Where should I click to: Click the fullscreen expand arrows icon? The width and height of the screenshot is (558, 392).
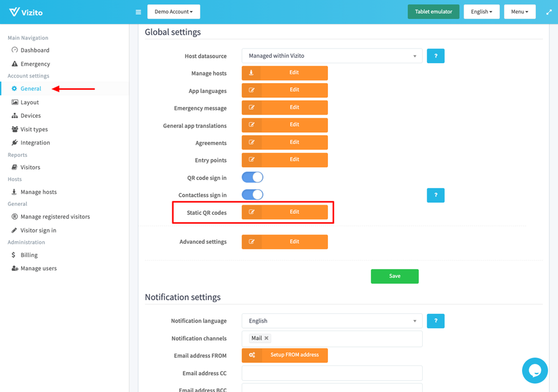(x=549, y=12)
